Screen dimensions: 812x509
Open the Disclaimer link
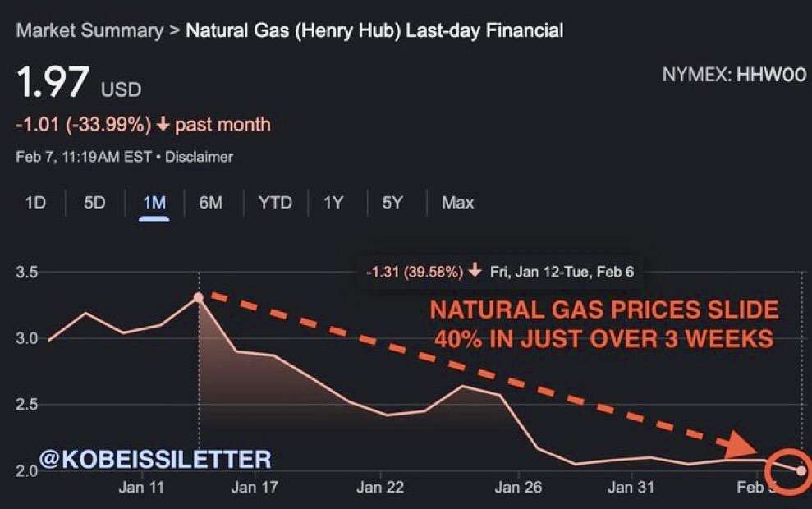click(x=200, y=157)
